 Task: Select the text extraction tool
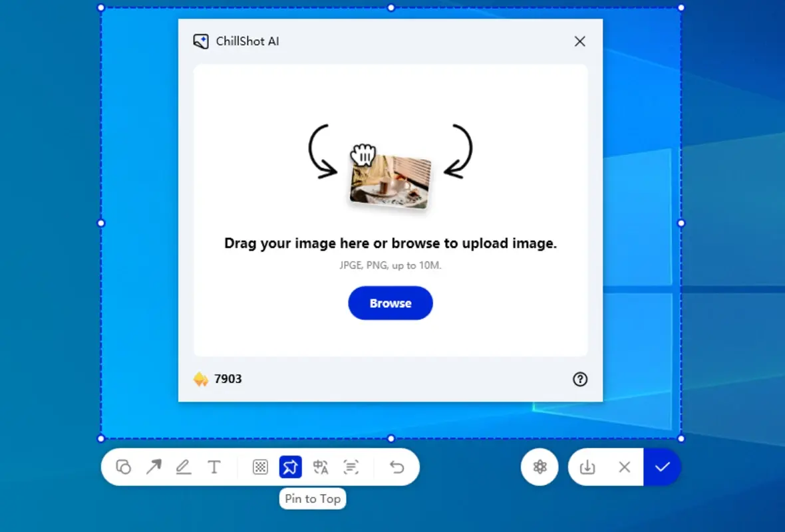351,467
